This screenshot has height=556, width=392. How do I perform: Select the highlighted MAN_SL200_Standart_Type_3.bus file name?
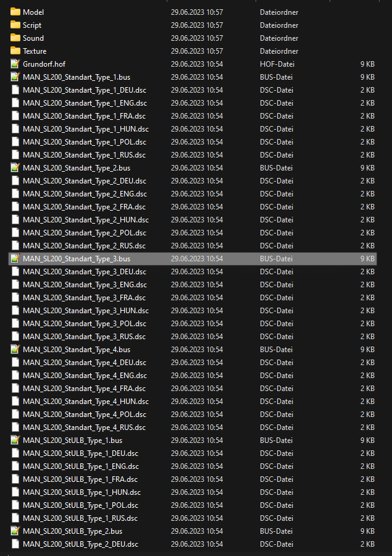point(77,258)
